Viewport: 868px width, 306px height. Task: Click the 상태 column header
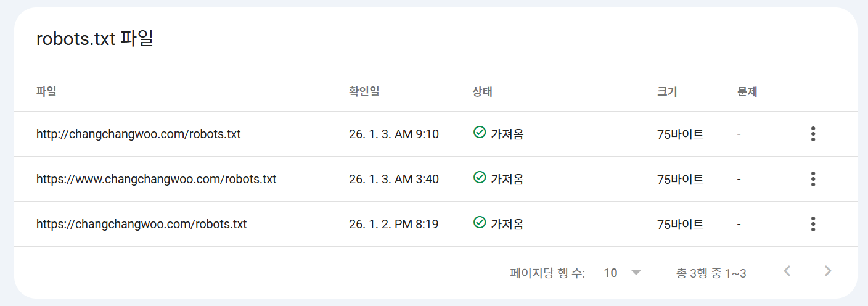tap(482, 93)
